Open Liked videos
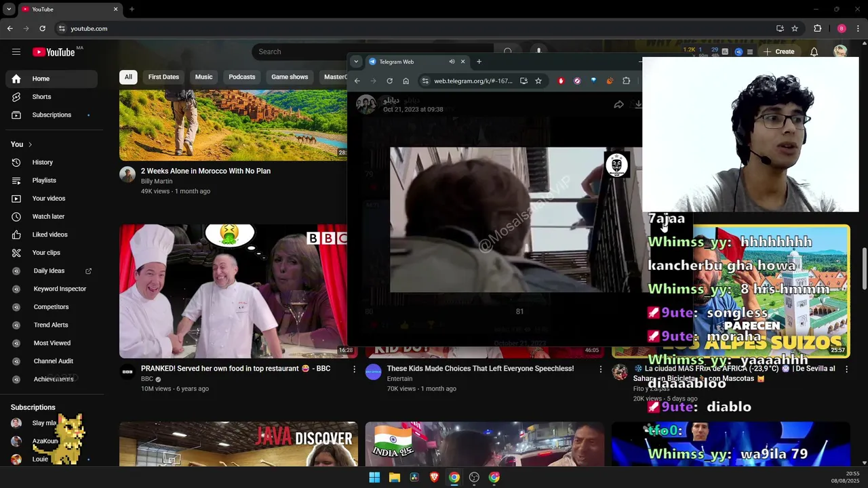This screenshot has width=868, height=488. [x=52, y=235]
